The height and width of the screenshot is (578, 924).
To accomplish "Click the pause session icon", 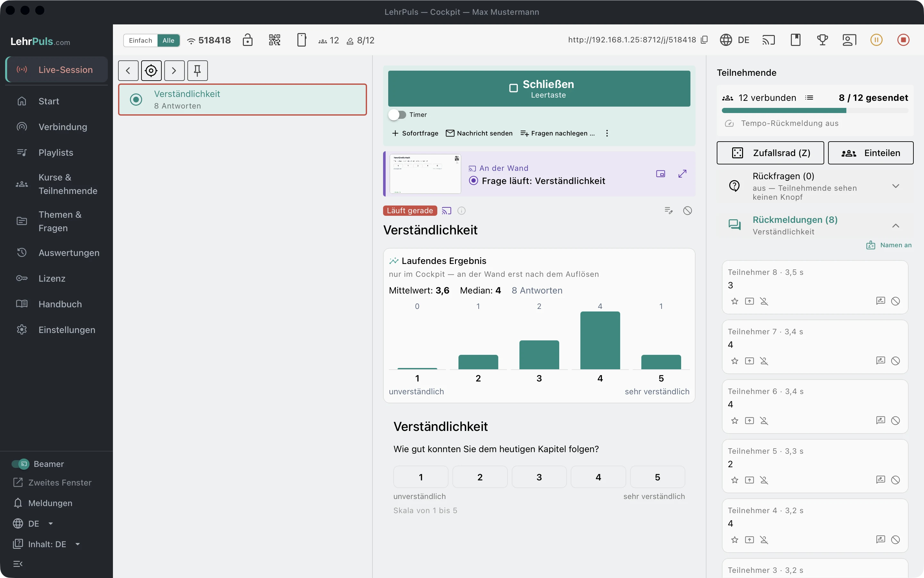I will [x=876, y=40].
